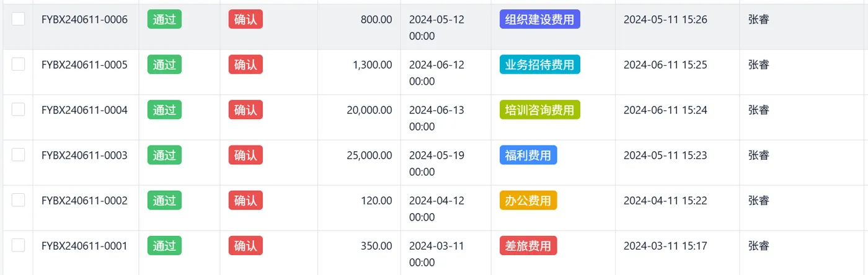Select row checkbox for FYBX240611-0005
The height and width of the screenshot is (275, 868).
pos(19,64)
